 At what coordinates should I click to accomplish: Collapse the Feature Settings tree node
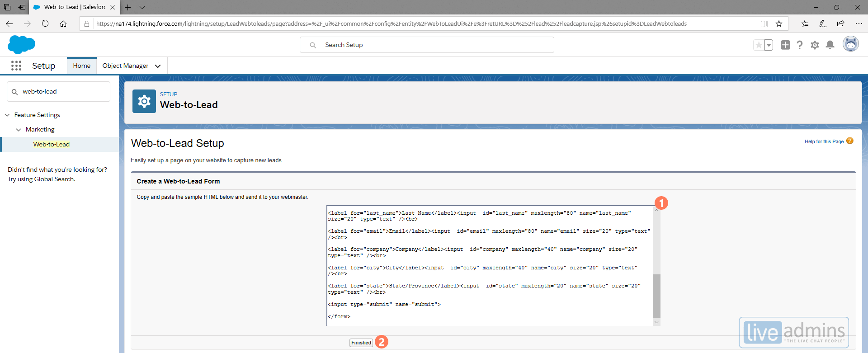tap(7, 115)
